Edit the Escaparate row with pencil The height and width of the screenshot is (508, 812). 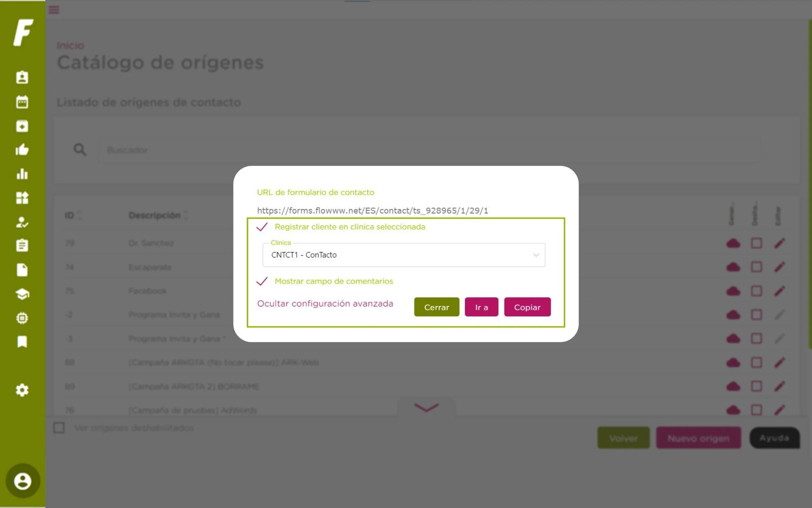click(780, 267)
